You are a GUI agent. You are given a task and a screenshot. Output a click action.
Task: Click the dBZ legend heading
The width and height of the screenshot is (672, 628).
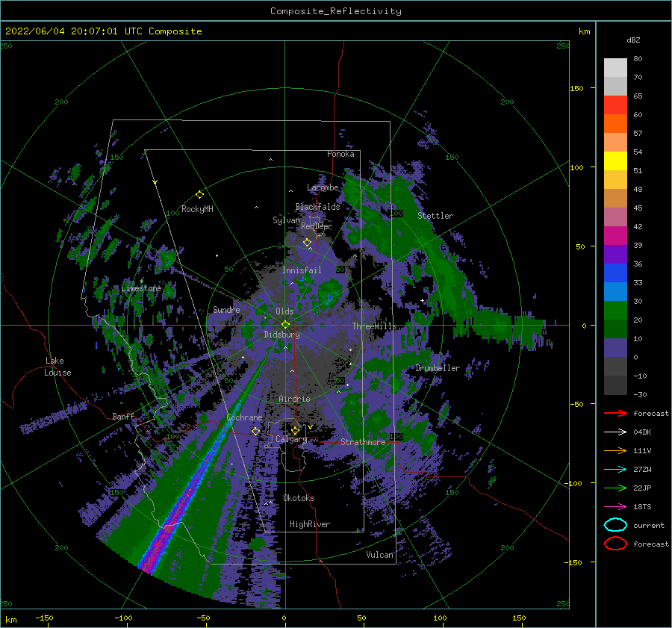[x=633, y=40]
